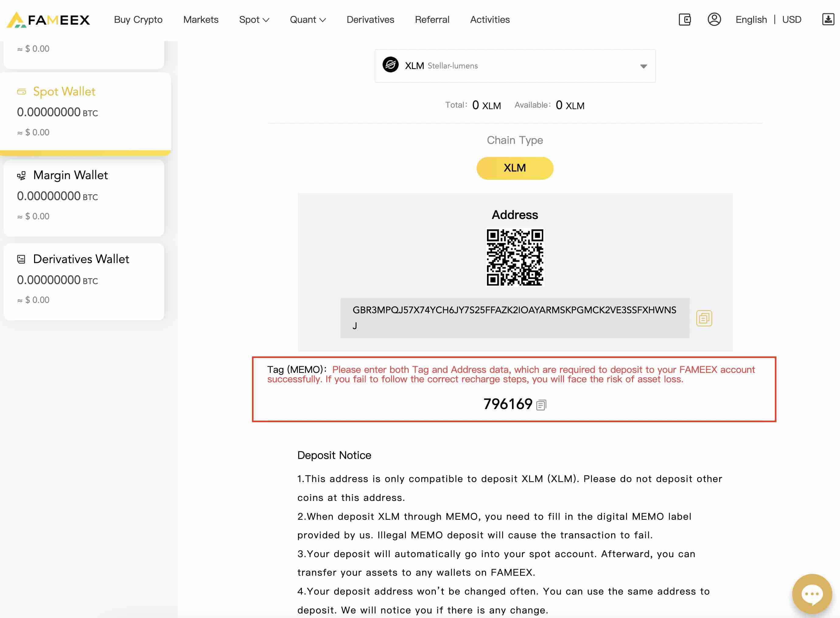840x618 pixels.
Task: Open the live chat support bubble
Action: 812,594
